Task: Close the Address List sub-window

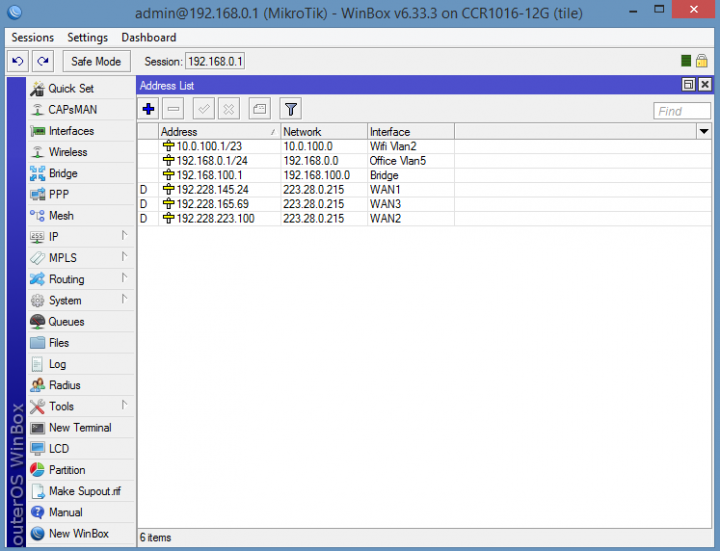Action: [705, 84]
